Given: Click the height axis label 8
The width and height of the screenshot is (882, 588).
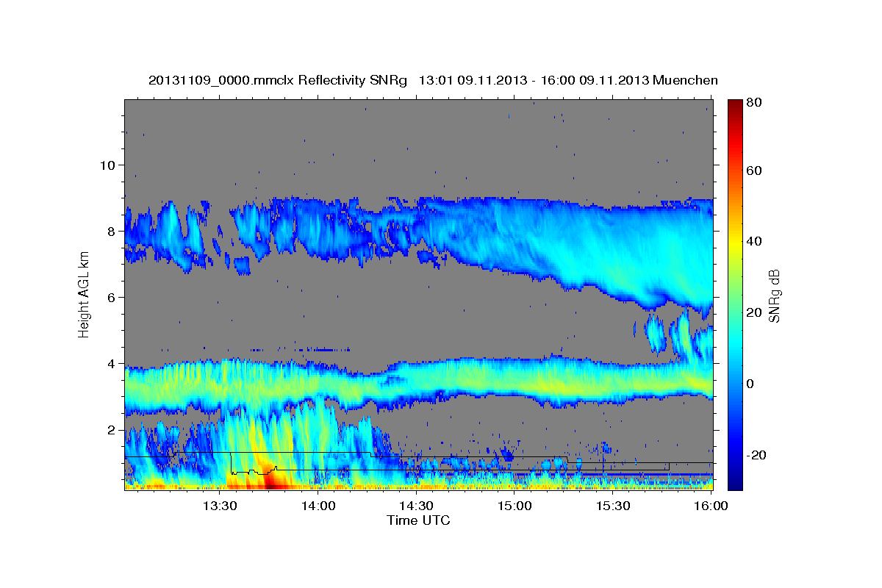Looking at the screenshot, I should pyautogui.click(x=110, y=231).
